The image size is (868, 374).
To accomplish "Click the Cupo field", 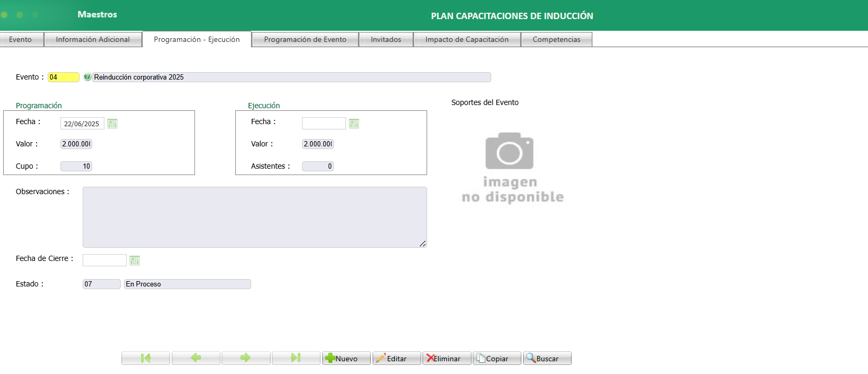I will coord(76,166).
